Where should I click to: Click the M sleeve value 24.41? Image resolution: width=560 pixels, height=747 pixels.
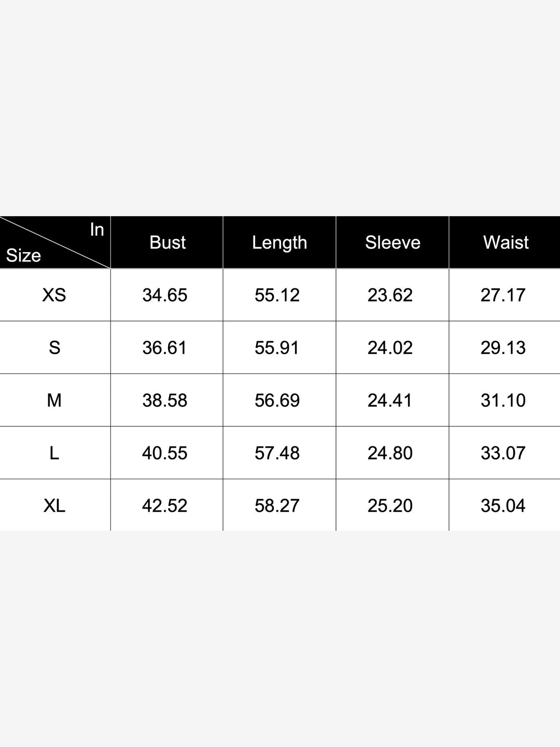pyautogui.click(x=390, y=400)
